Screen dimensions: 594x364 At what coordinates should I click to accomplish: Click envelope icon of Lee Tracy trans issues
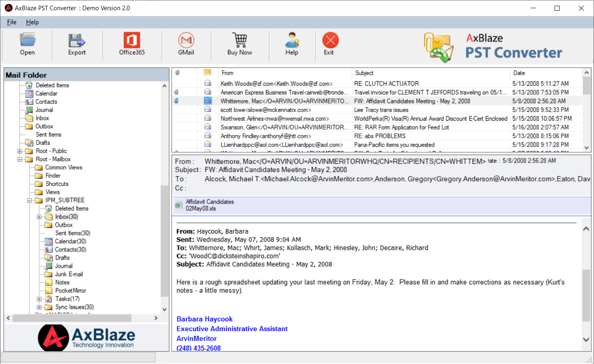[208, 110]
